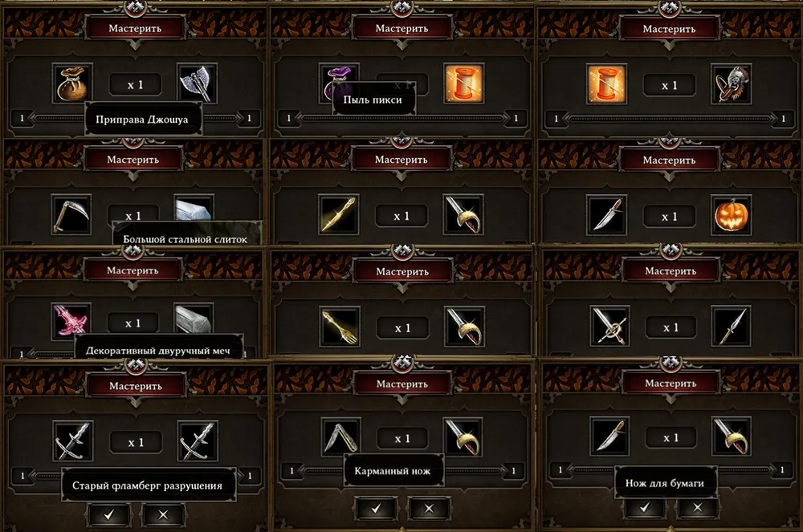803x532 pixels.
Task: Click Мастерить above the pumpkin recipe
Action: 669,160
